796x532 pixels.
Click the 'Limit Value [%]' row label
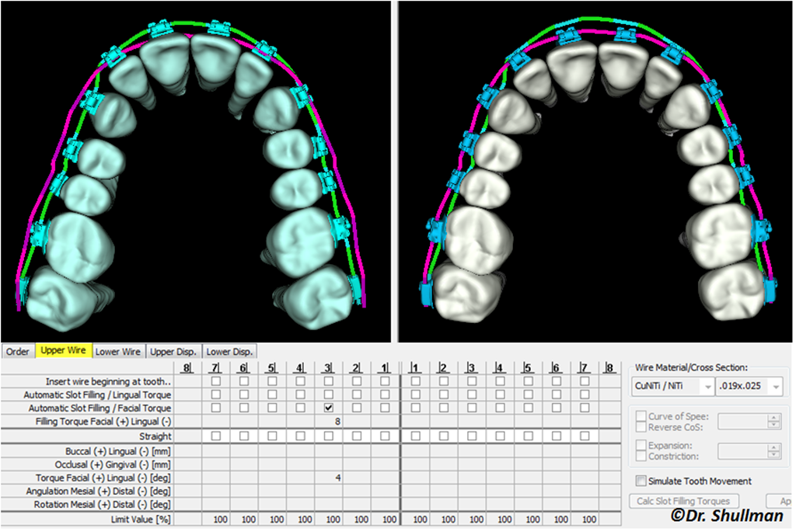coord(141,520)
